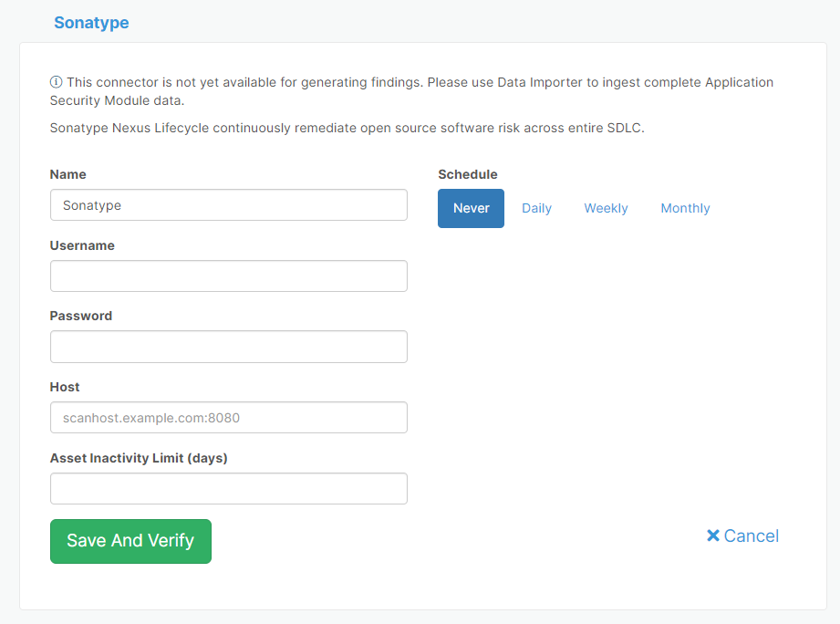The image size is (840, 624).
Task: Click into the Password input field
Action: pos(228,347)
